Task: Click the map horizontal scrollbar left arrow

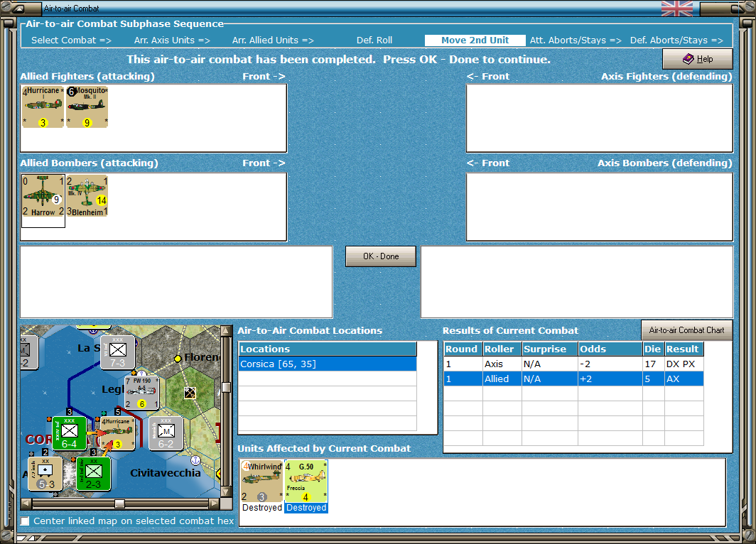Action: pos(26,504)
